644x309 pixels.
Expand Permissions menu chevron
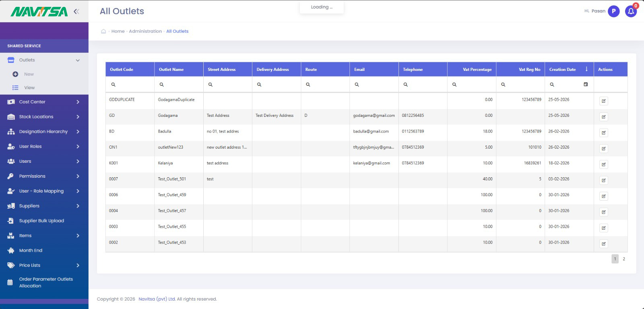point(78,176)
